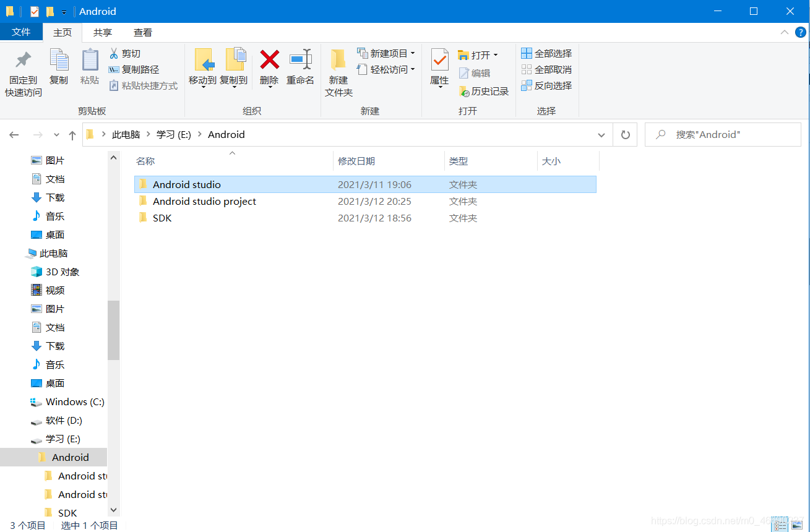
Task: Open dropdown arrow next to 打开
Action: 495,55
